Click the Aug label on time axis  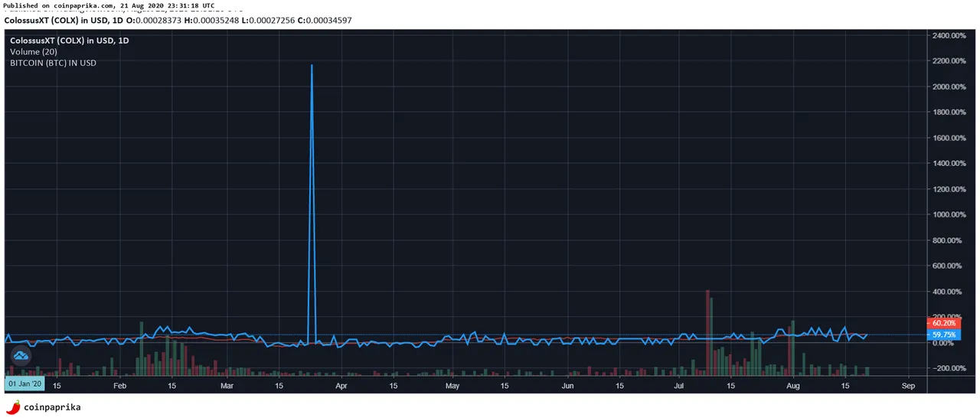[x=794, y=386]
